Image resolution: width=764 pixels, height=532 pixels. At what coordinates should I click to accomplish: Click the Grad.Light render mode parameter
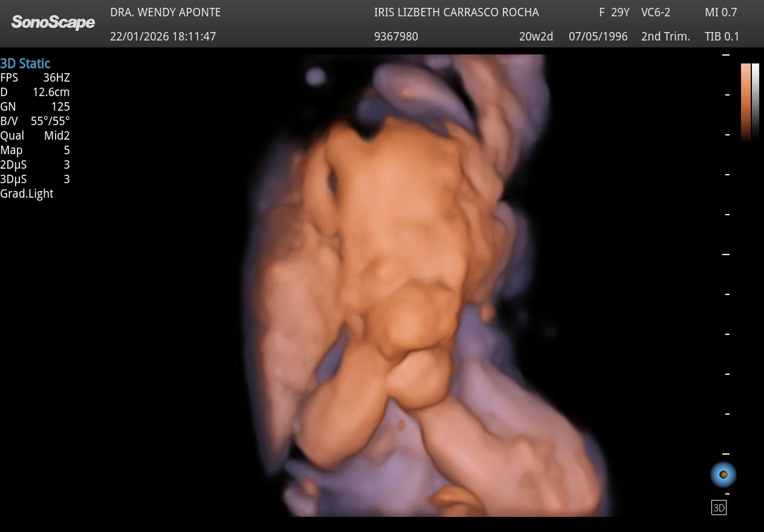click(x=27, y=193)
